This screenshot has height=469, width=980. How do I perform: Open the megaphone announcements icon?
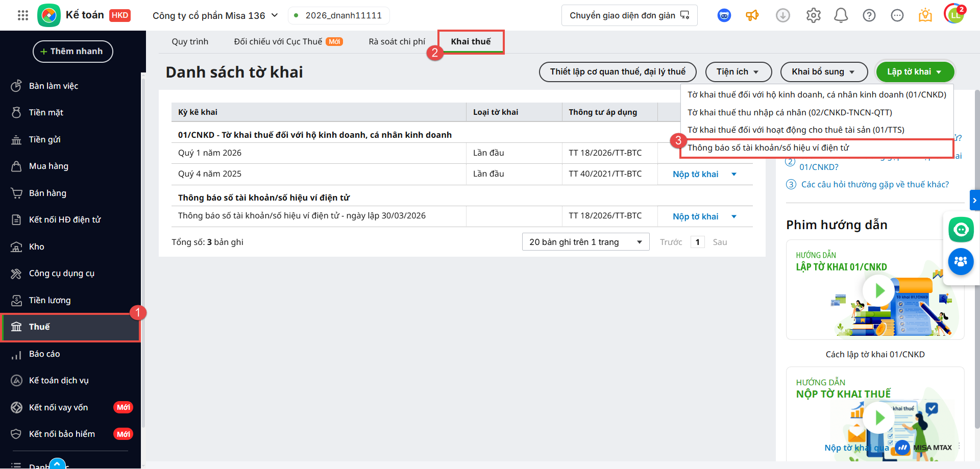click(x=752, y=15)
